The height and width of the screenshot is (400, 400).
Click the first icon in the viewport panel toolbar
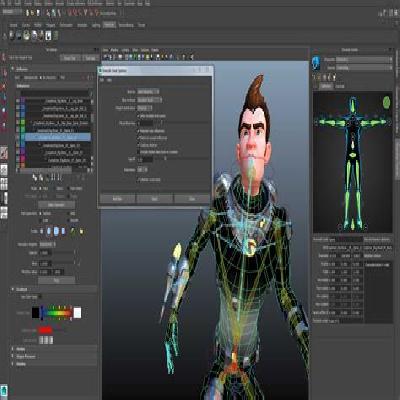[x=105, y=57]
